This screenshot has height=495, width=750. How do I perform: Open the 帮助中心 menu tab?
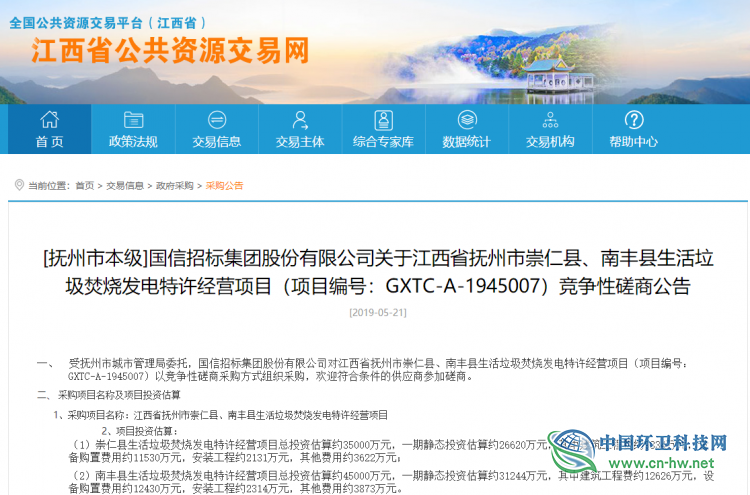pyautogui.click(x=634, y=129)
